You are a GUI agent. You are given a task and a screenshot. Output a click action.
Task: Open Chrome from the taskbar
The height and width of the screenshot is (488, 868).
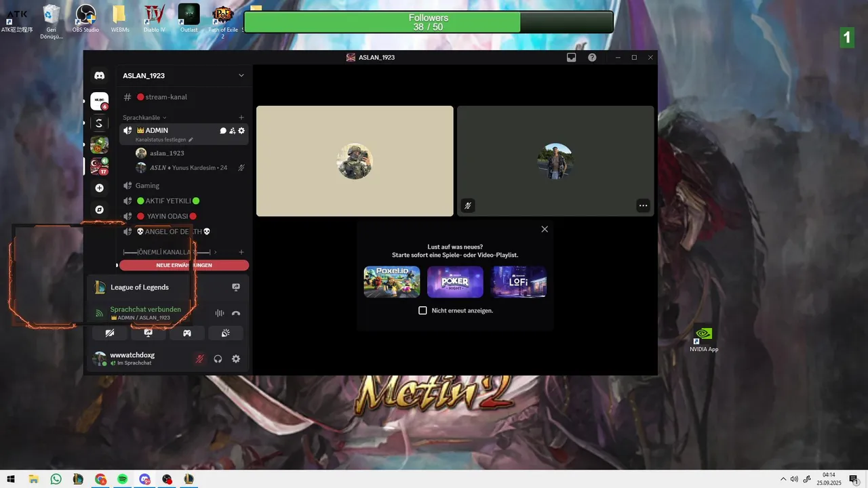100,479
